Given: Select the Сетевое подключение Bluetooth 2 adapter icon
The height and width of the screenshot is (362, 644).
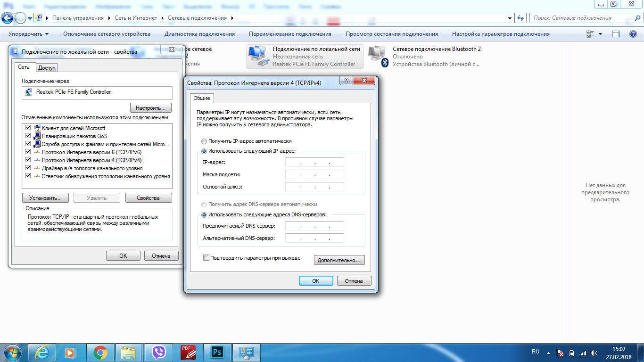Looking at the screenshot, I should (x=379, y=56).
